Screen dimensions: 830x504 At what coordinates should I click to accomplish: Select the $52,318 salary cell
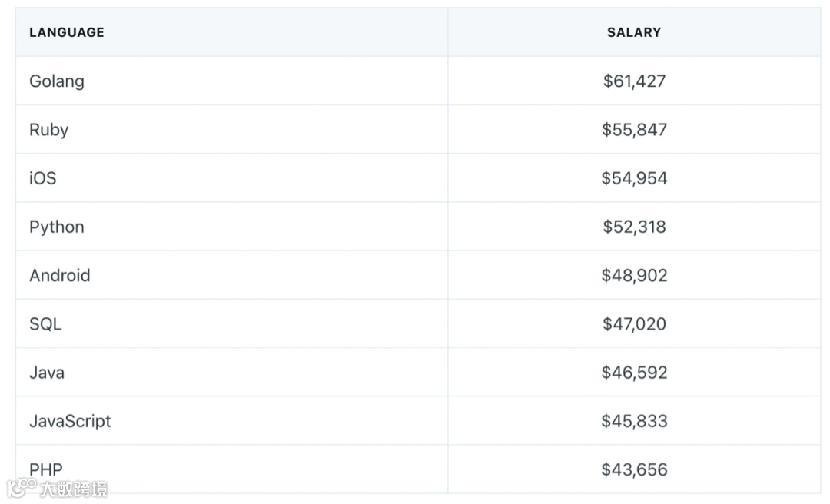(x=634, y=227)
